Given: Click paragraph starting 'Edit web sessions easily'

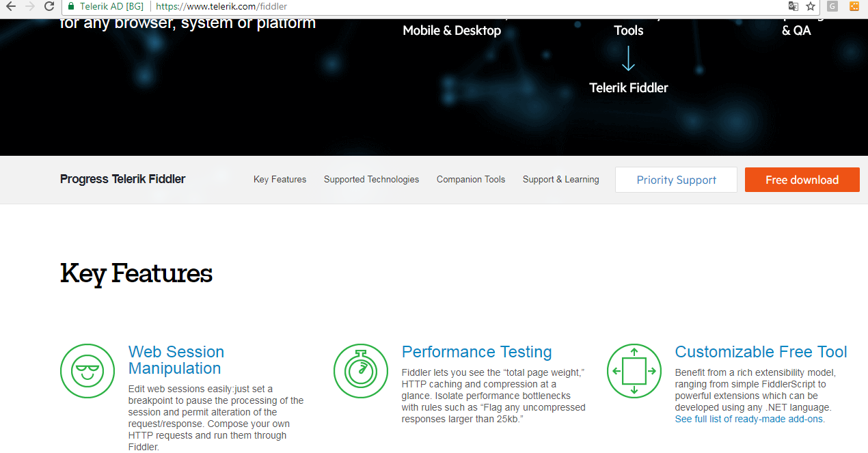Looking at the screenshot, I should [x=216, y=418].
